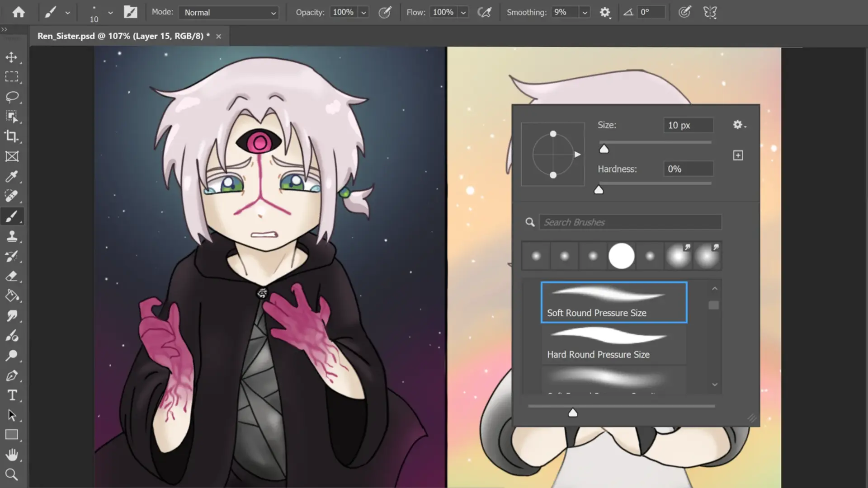Open brush picker gear menu
Image resolution: width=868 pixels, height=488 pixels.
pyautogui.click(x=739, y=125)
